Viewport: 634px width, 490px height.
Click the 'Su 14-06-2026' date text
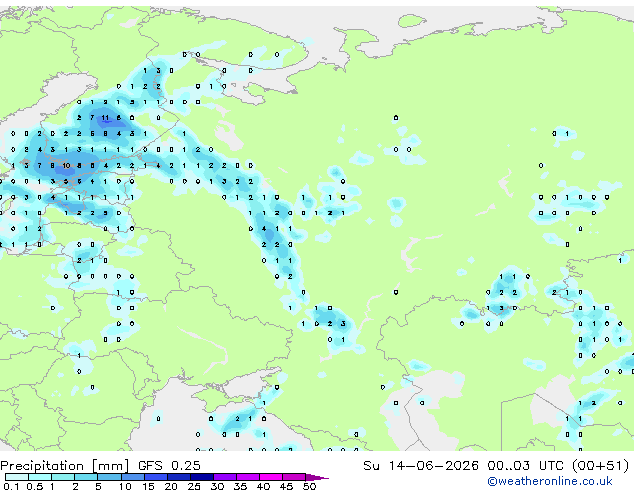point(421,465)
